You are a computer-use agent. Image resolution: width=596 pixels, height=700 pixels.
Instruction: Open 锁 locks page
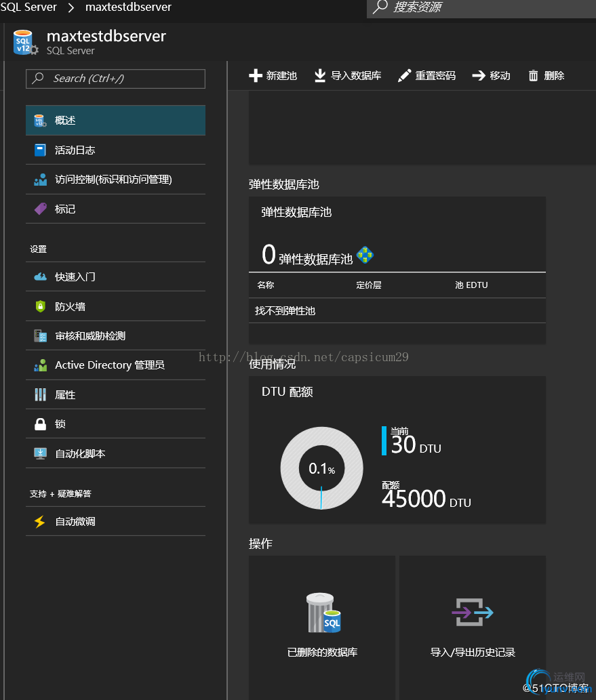click(x=116, y=424)
